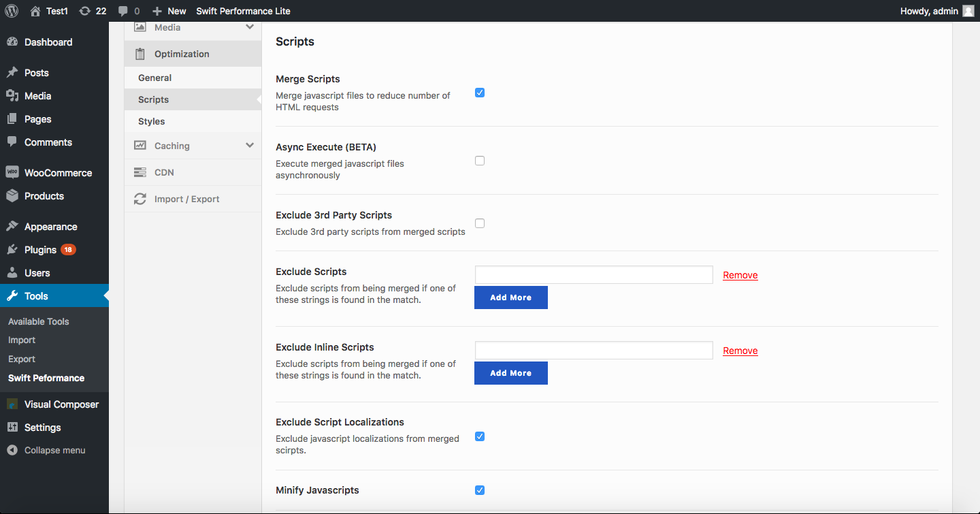Expand the Media section chevron
The image size is (980, 514).
250,27
